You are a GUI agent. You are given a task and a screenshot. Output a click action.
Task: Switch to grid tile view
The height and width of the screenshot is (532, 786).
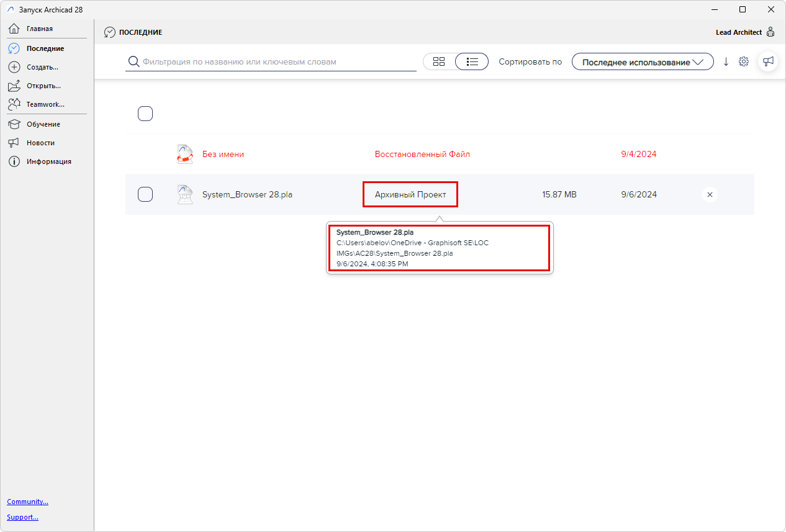pyautogui.click(x=439, y=61)
